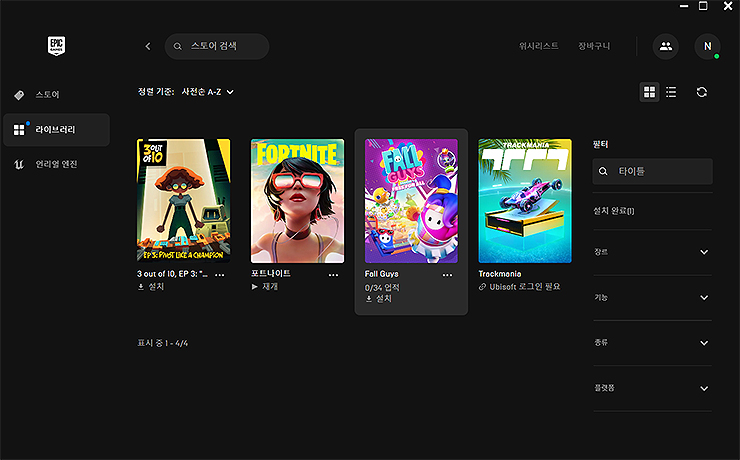The width and height of the screenshot is (740, 460).
Task: Open the Fall Guys cover art
Action: (x=411, y=201)
